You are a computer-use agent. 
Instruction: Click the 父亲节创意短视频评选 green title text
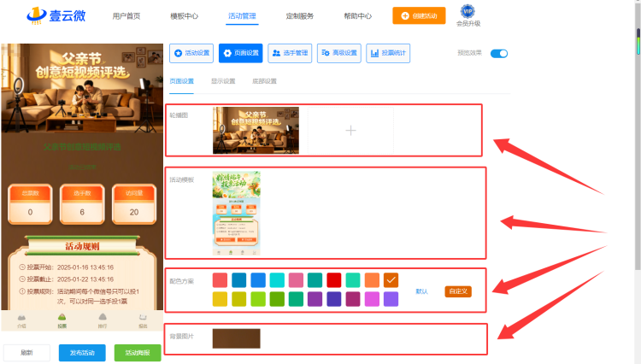(82, 147)
